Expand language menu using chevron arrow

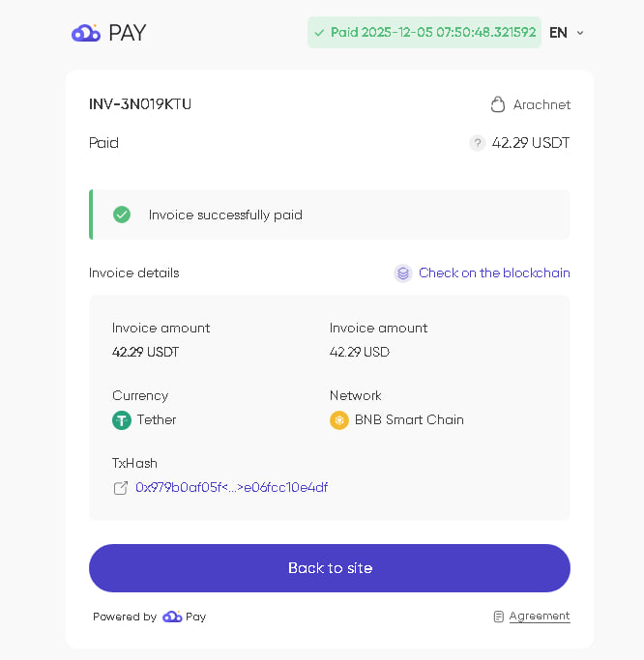click(580, 33)
